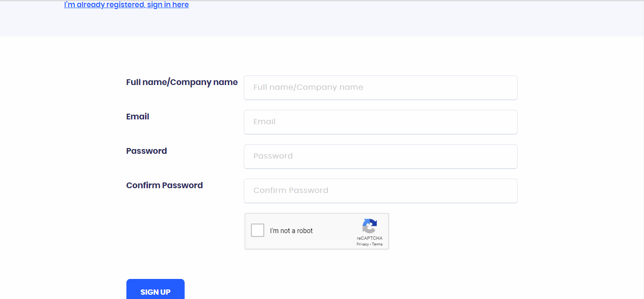644x299 pixels.
Task: Click the Password field label
Action: [146, 151]
